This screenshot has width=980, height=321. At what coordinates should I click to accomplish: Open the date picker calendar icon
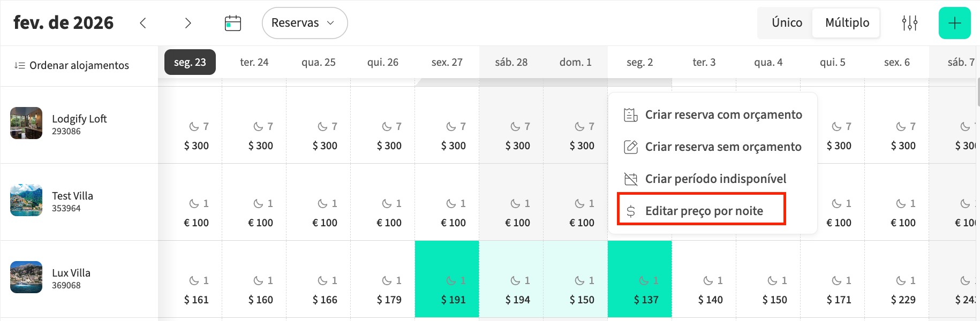pos(232,23)
